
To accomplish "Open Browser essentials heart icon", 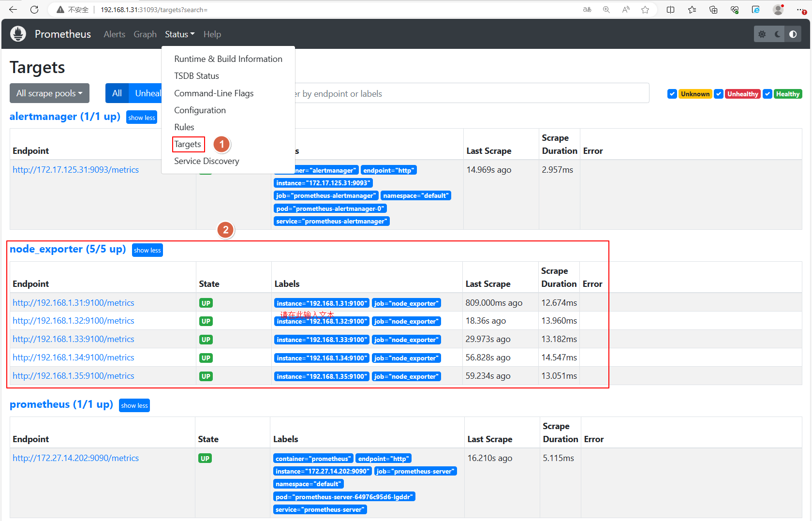I will click(x=735, y=10).
